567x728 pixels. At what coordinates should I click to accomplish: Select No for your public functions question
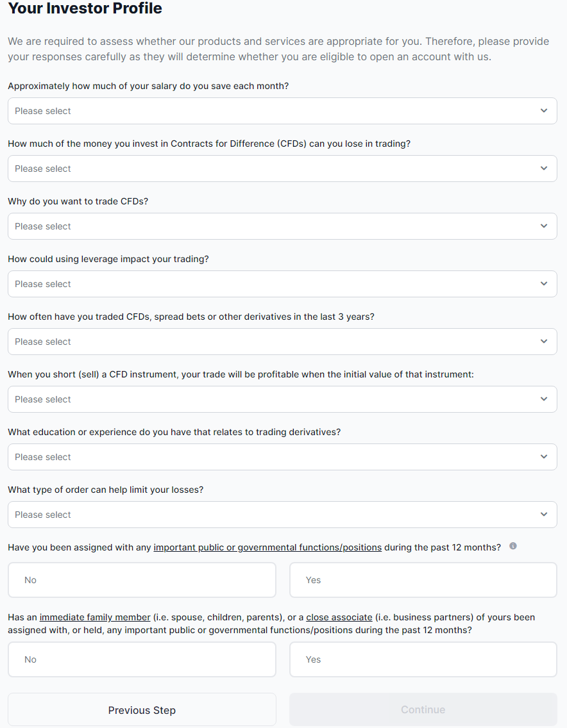(142, 580)
